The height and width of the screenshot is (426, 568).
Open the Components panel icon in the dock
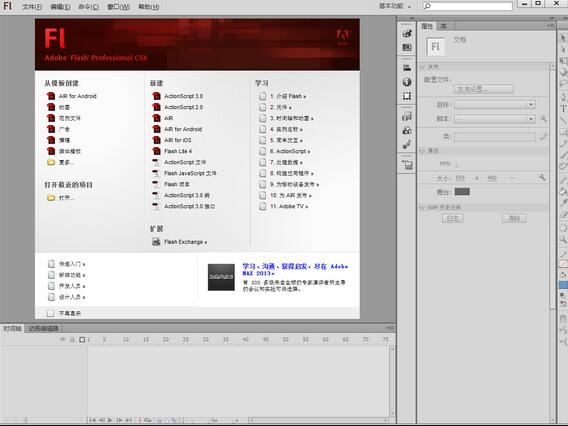tap(407, 131)
